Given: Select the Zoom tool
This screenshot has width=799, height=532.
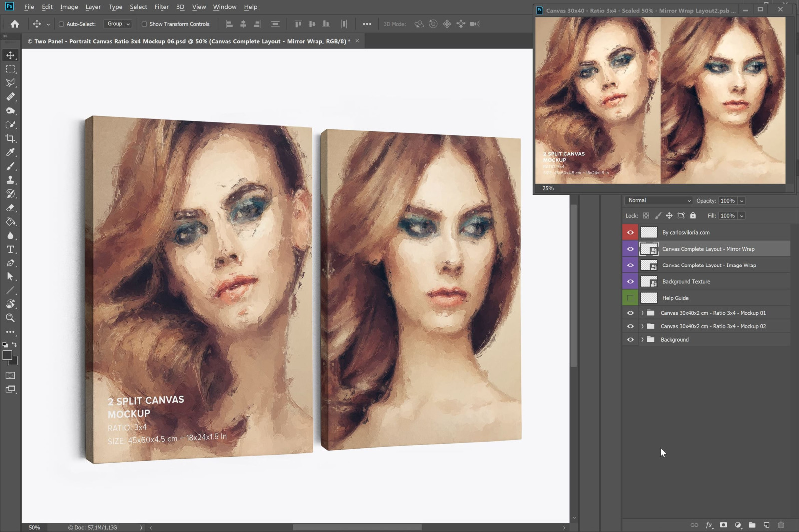Looking at the screenshot, I should click(x=10, y=318).
